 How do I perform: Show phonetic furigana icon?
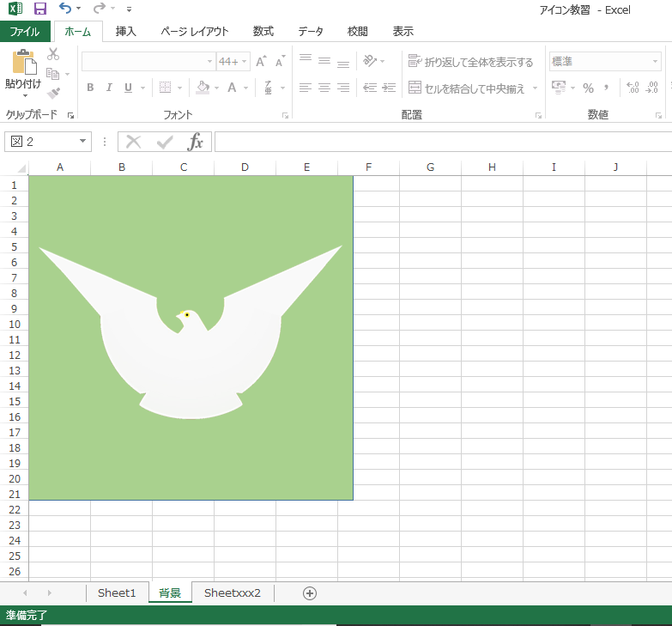(x=269, y=88)
